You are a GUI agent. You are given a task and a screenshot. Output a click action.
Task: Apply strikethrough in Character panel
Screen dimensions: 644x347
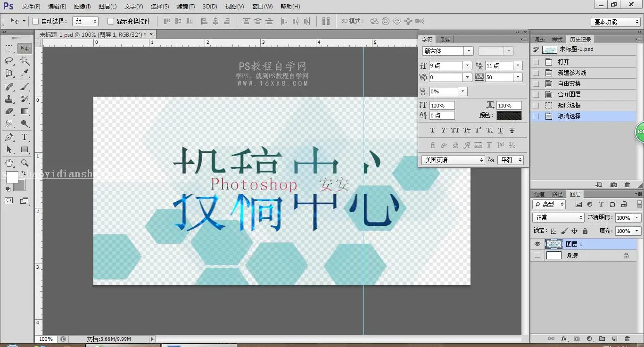(x=512, y=130)
